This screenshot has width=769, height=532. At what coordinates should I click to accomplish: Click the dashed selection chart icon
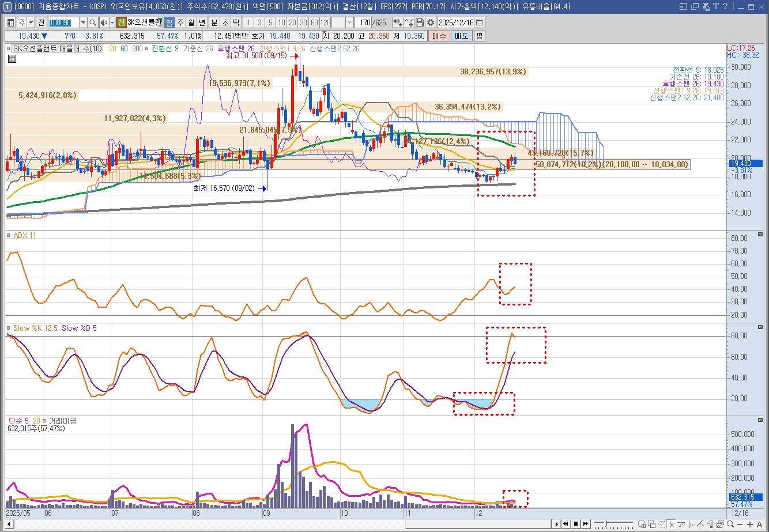661,524
